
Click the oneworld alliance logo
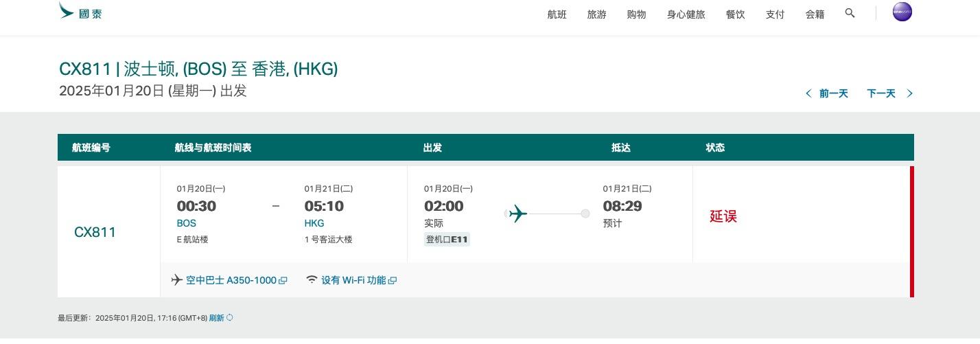click(x=902, y=12)
